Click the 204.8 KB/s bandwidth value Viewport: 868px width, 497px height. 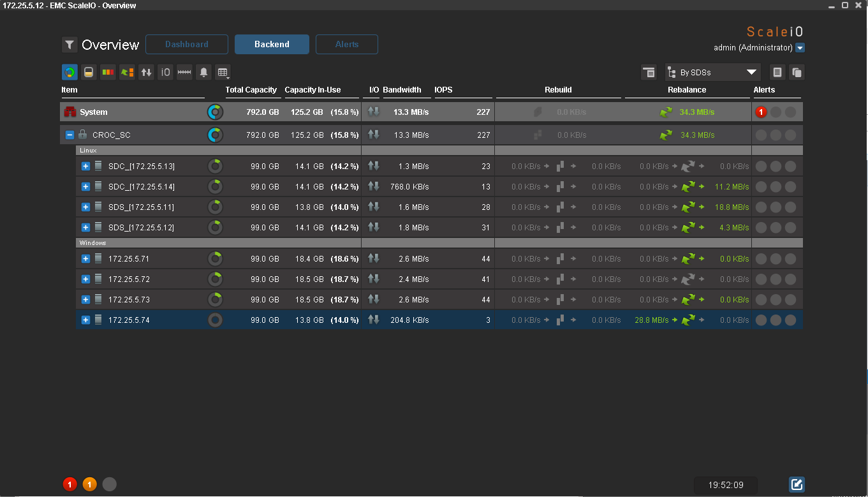click(x=409, y=320)
